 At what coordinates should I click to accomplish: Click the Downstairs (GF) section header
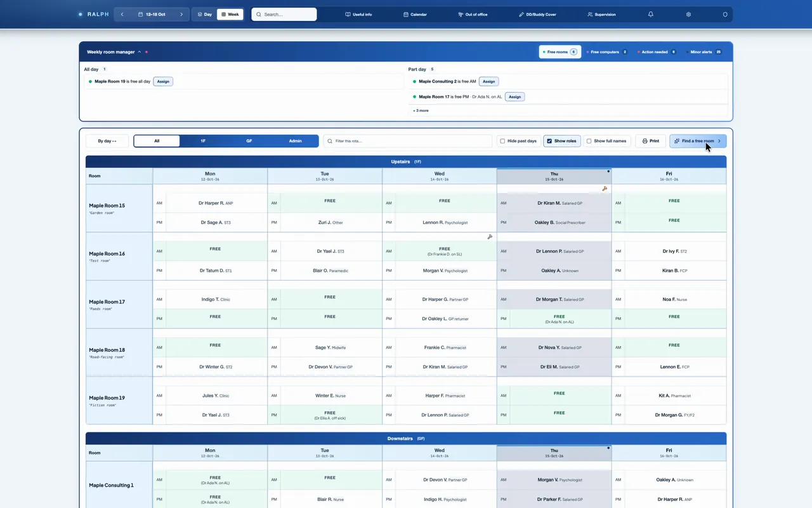coord(406,439)
